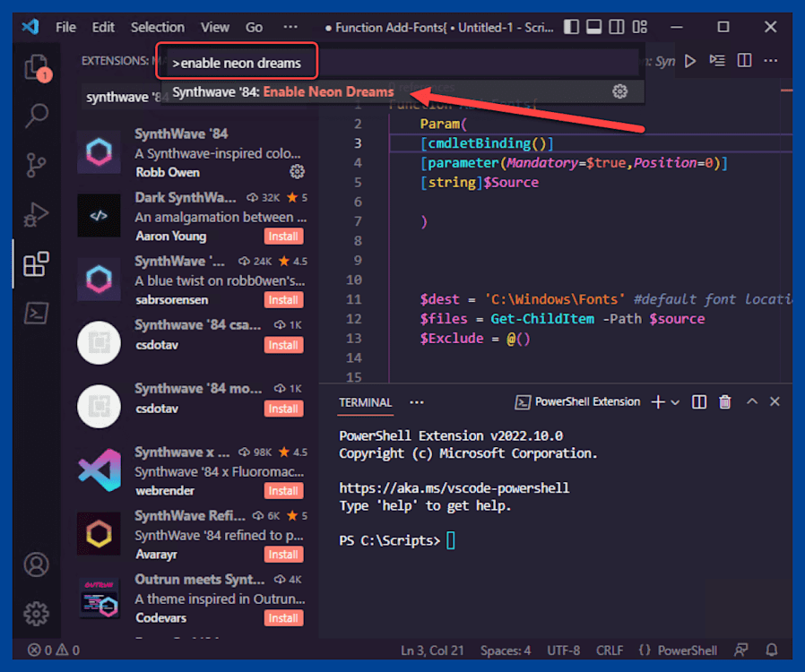Kill the terminal with the trash icon
This screenshot has width=805, height=672.
tap(725, 401)
